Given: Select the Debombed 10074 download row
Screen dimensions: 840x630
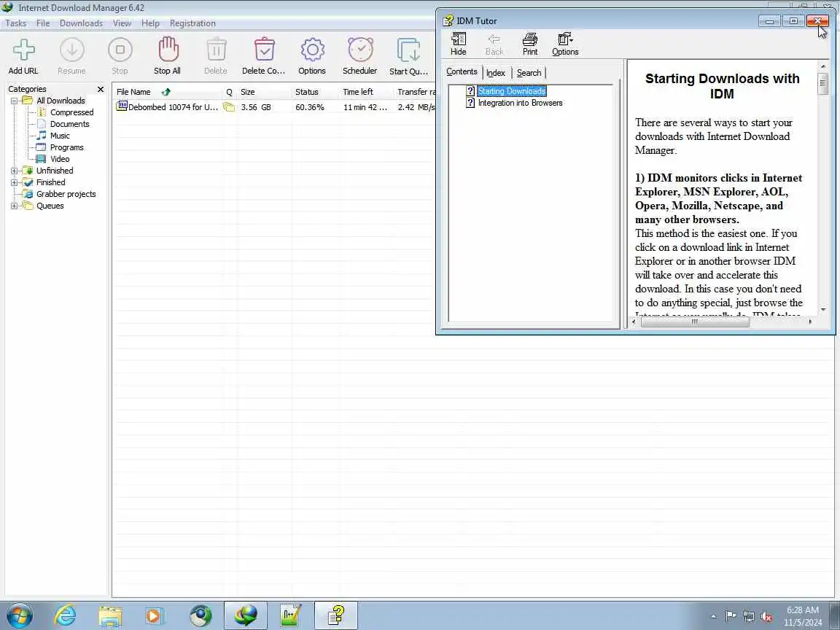Looking at the screenshot, I should pyautogui.click(x=274, y=107).
